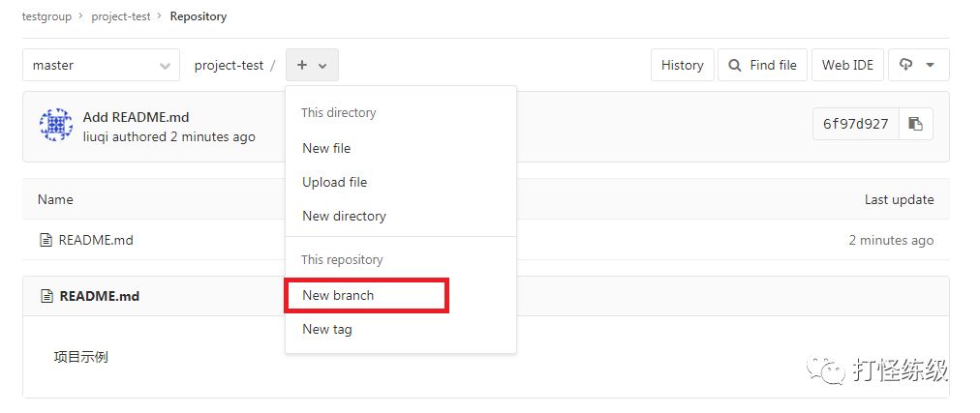Click the liuqi user avatar icon
This screenshot has width=980, height=413.
[56, 125]
